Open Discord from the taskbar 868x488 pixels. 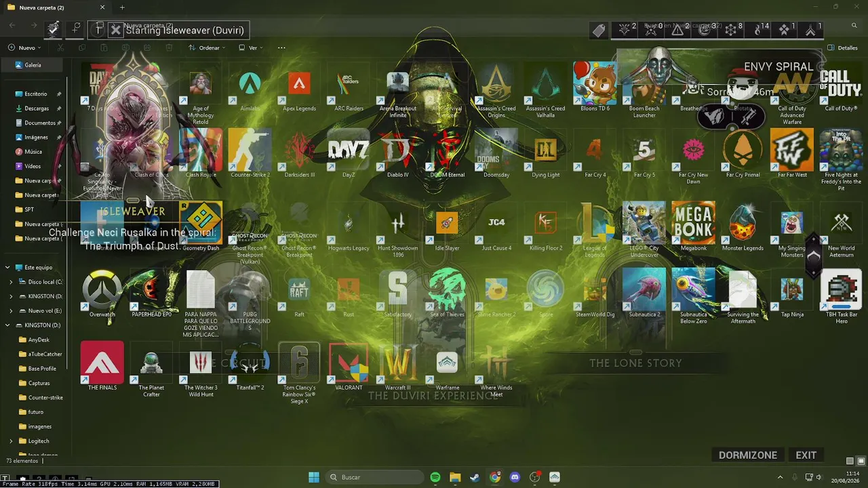click(515, 477)
